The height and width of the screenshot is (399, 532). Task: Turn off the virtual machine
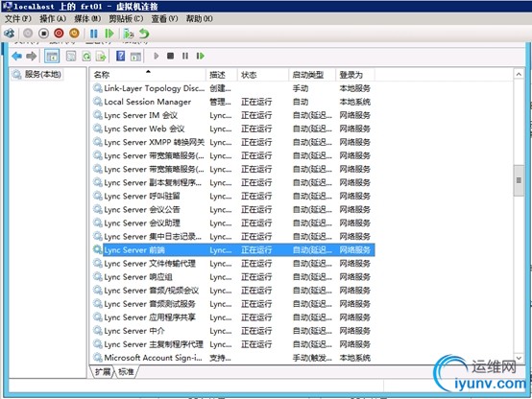43,34
